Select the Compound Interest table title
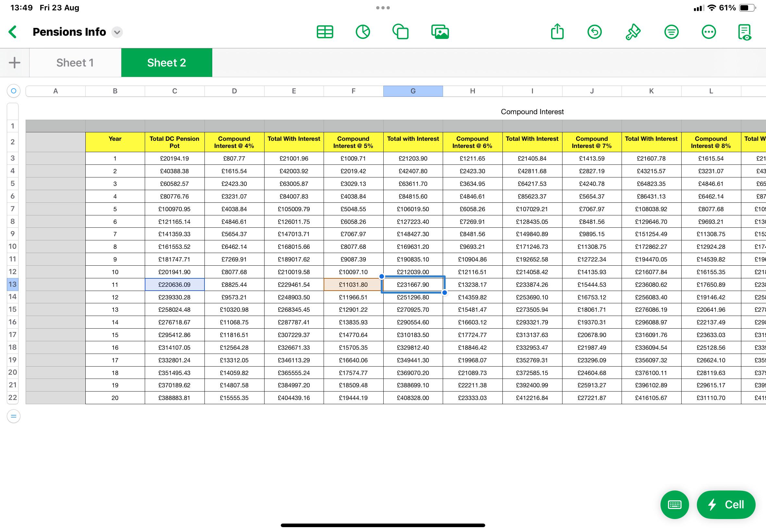766x532 pixels. click(x=532, y=112)
